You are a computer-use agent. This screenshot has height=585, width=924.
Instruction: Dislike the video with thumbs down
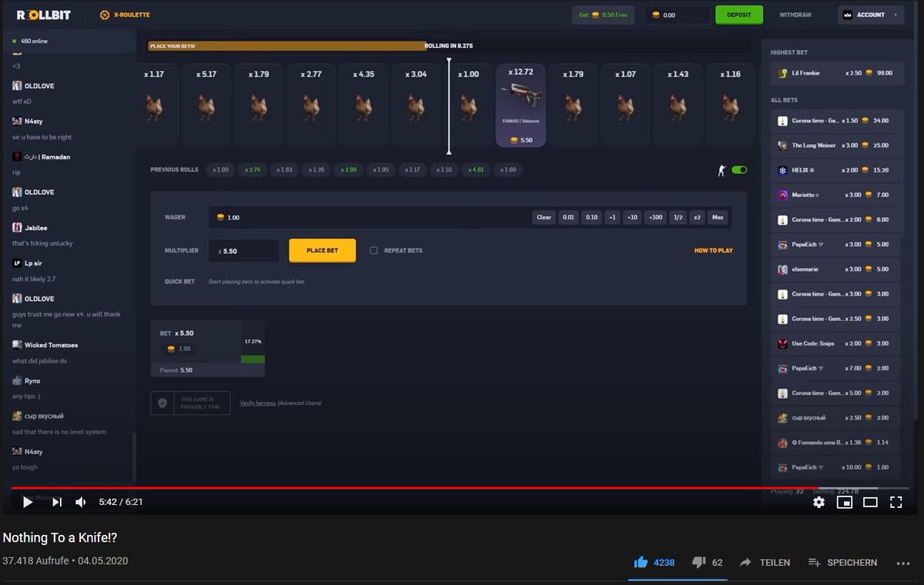pos(698,563)
